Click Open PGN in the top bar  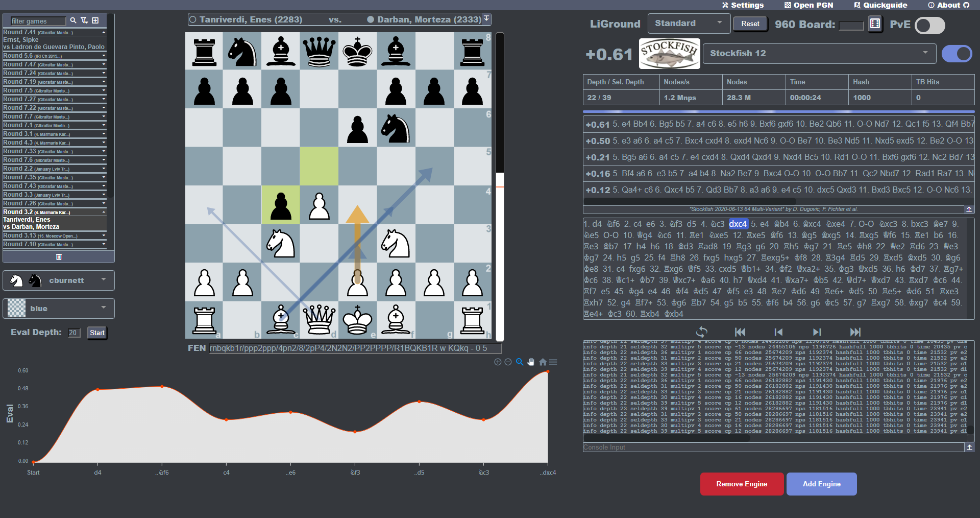click(808, 5)
